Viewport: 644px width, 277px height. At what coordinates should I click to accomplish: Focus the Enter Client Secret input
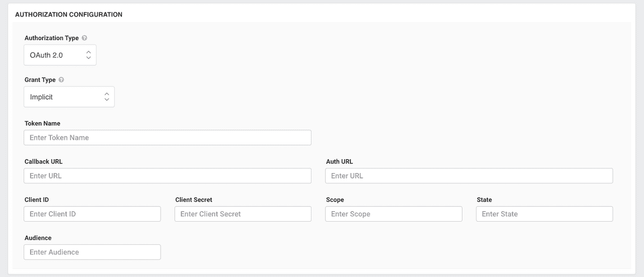coord(243,214)
